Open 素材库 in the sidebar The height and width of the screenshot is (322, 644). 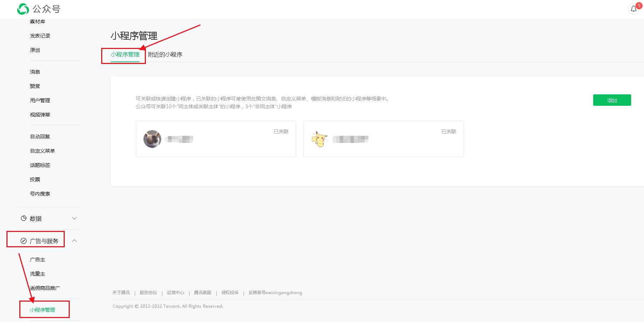pyautogui.click(x=38, y=21)
